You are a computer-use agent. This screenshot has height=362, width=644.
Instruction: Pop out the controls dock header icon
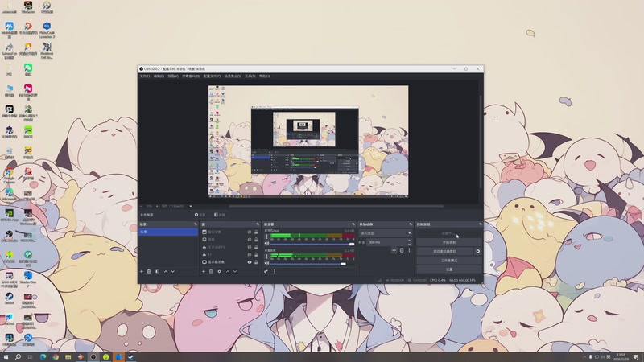click(480, 224)
